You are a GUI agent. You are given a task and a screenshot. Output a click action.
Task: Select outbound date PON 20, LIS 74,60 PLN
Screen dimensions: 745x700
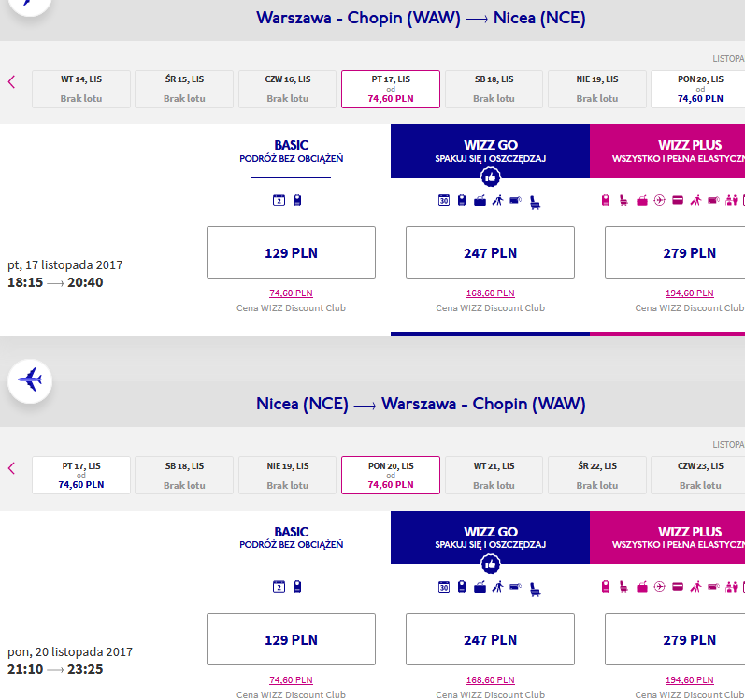pos(698,90)
